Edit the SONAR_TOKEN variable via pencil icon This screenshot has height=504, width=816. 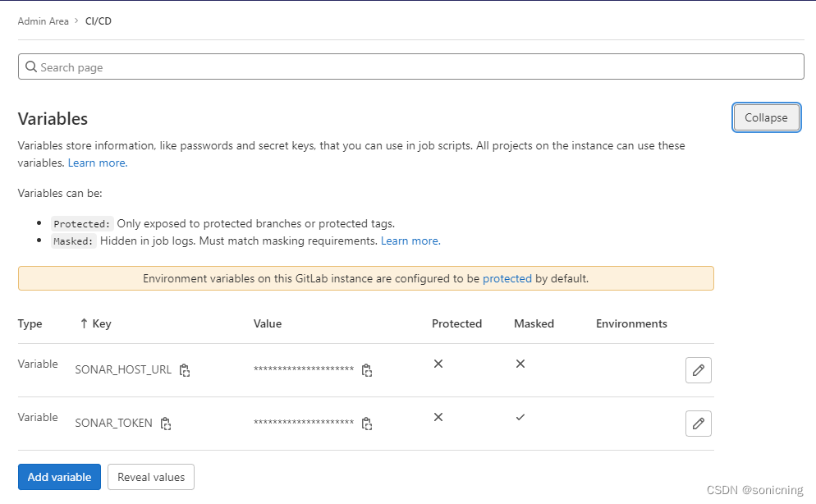(698, 424)
